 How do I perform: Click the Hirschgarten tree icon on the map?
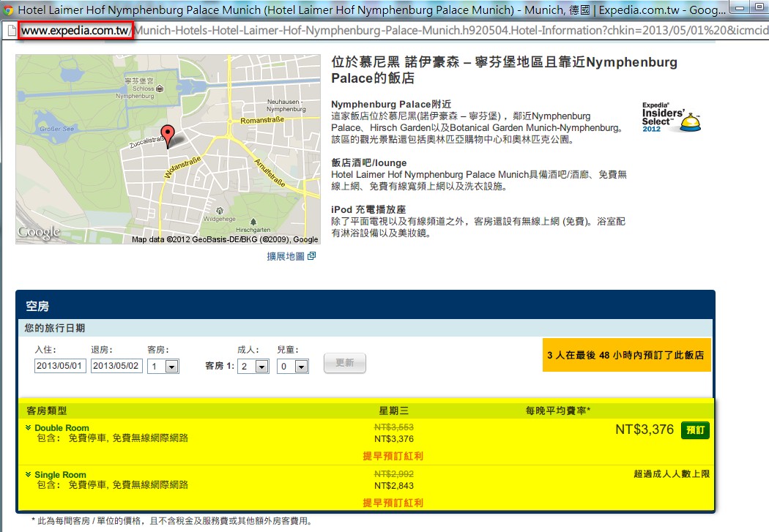pos(253,222)
